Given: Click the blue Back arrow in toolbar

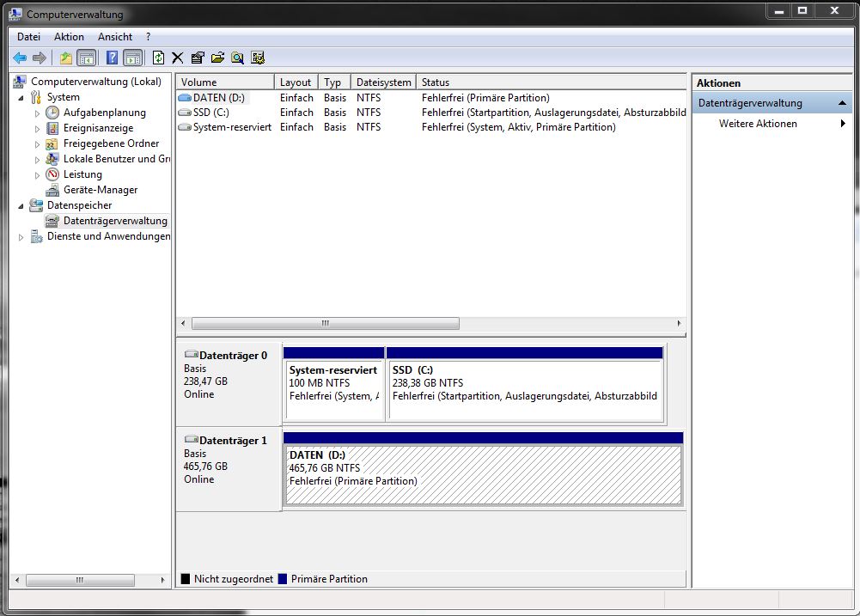Looking at the screenshot, I should point(20,58).
